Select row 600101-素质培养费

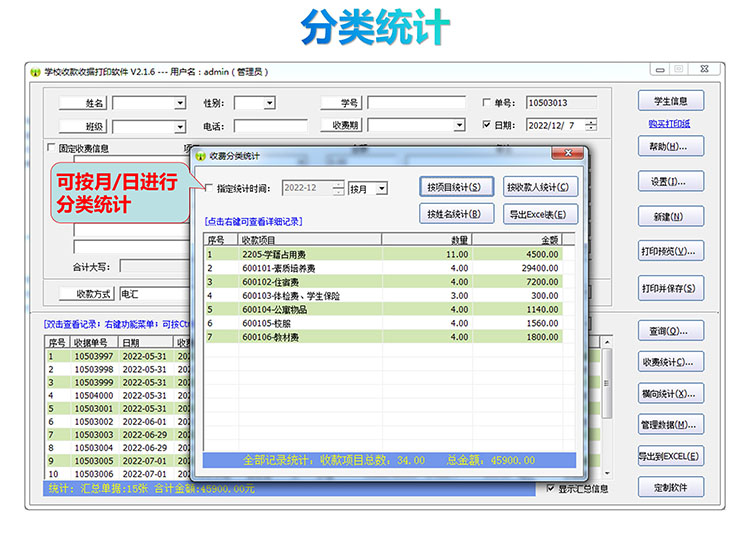pos(384,268)
